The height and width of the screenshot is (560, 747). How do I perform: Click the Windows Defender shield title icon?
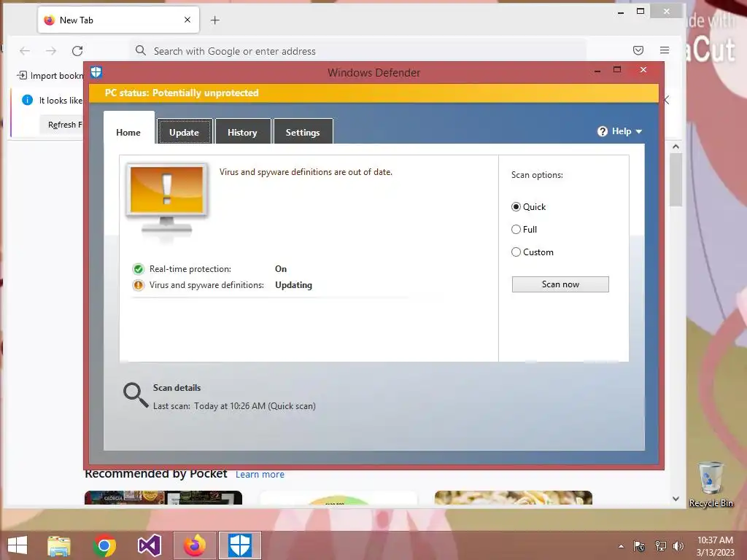coord(96,72)
